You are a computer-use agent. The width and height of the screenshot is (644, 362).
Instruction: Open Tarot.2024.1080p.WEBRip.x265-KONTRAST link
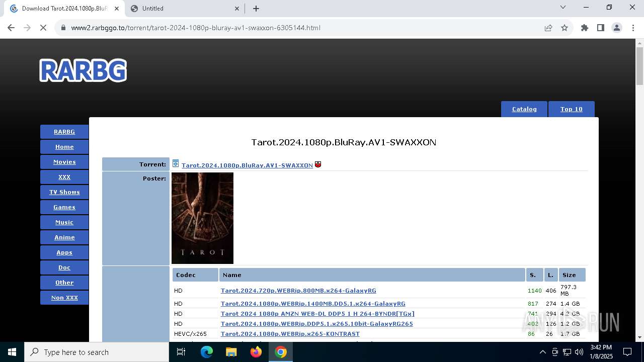[290, 334]
